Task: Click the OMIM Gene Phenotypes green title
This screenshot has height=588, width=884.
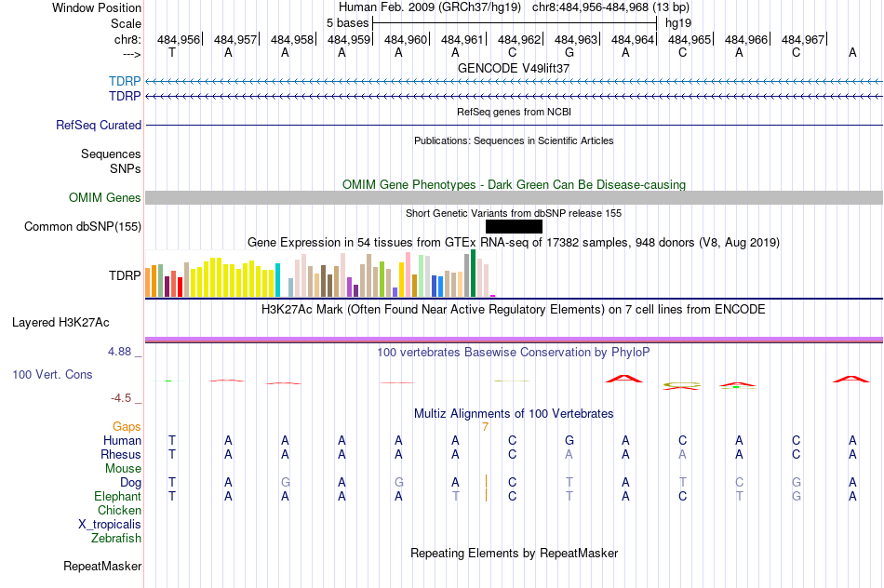Action: [x=514, y=184]
